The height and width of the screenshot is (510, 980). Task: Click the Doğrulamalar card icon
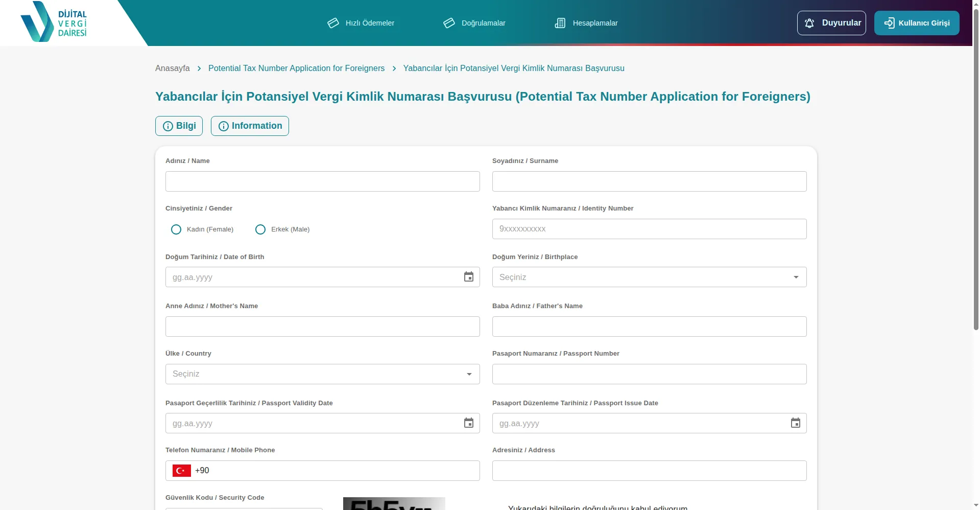pyautogui.click(x=449, y=23)
